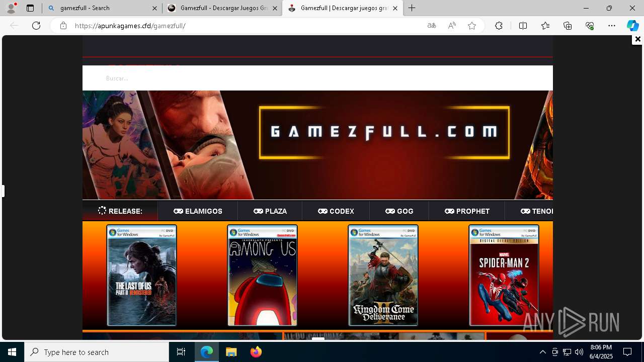
Task: Open Copilot sidebar icon
Action: [x=632, y=26]
